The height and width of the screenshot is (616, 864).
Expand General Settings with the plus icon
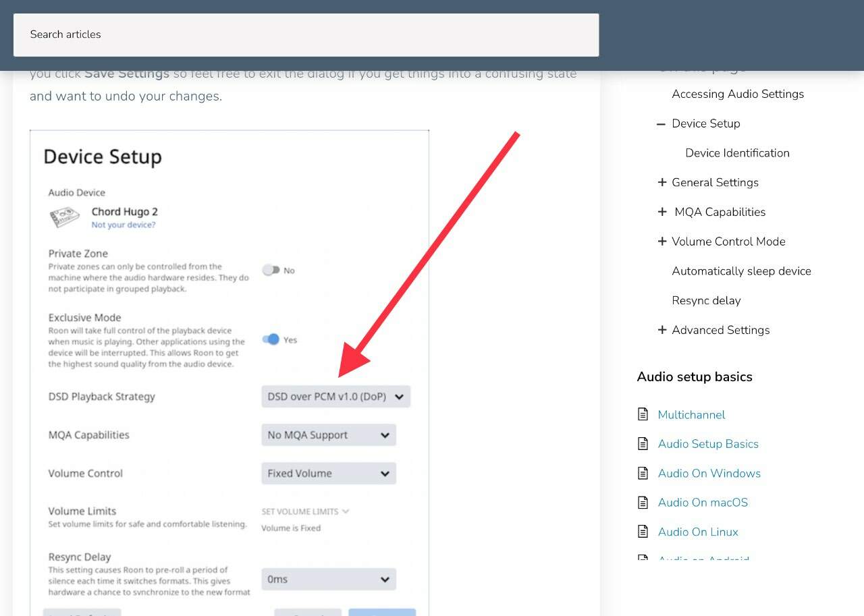click(x=661, y=182)
